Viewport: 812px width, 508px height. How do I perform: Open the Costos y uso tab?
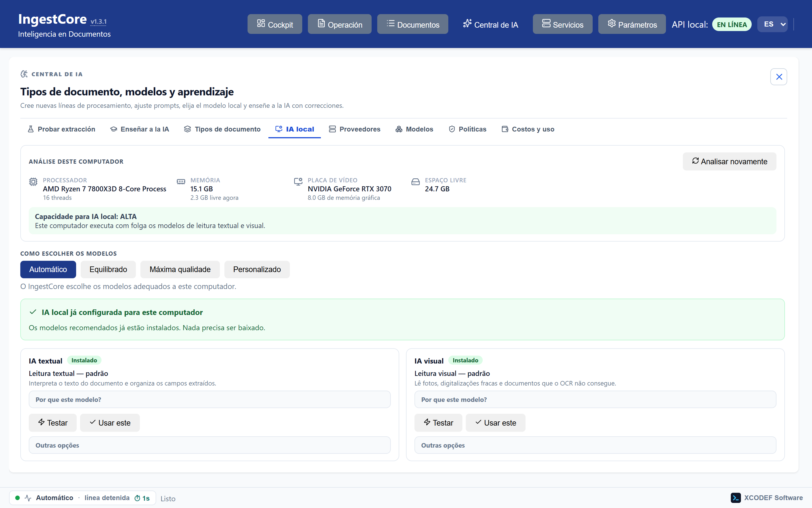[x=528, y=129]
